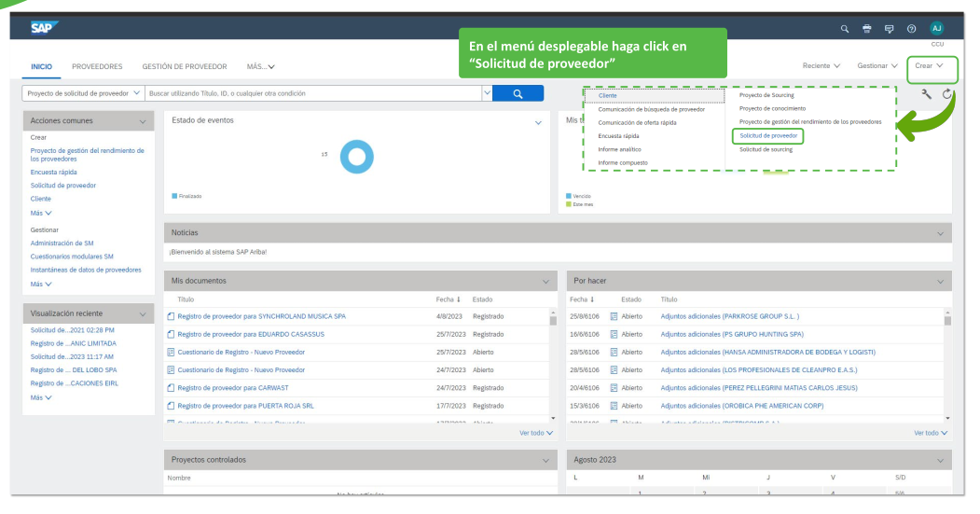Collapse the Noticias panel

(x=941, y=233)
